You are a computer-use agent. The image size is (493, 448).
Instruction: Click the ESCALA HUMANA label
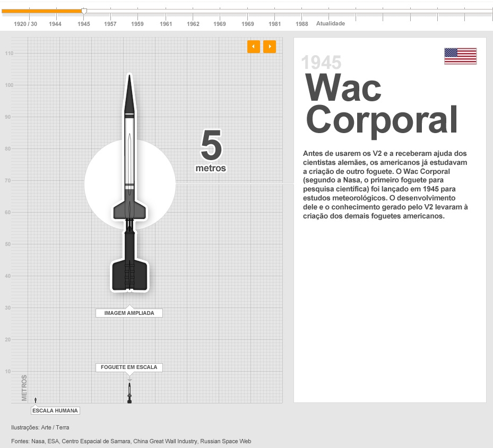pos(55,410)
